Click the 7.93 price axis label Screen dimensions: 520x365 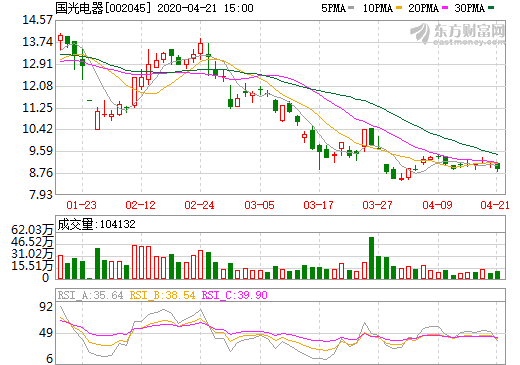pyautogui.click(x=41, y=195)
